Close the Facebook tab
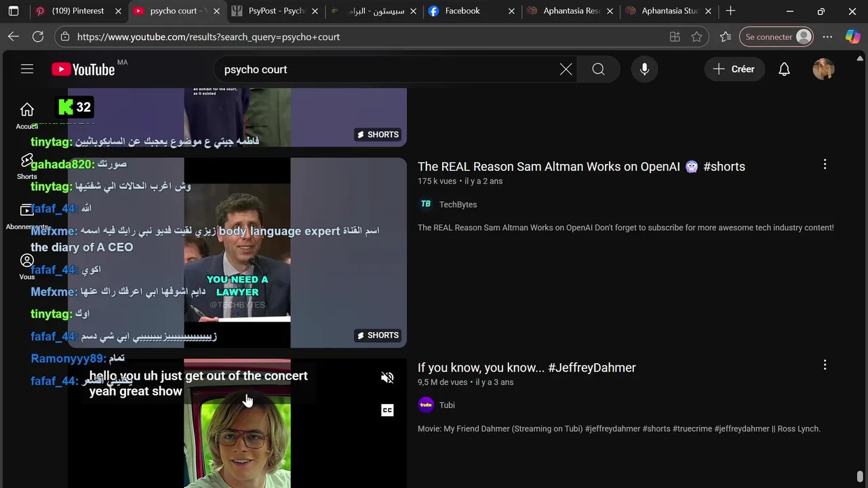 511,11
